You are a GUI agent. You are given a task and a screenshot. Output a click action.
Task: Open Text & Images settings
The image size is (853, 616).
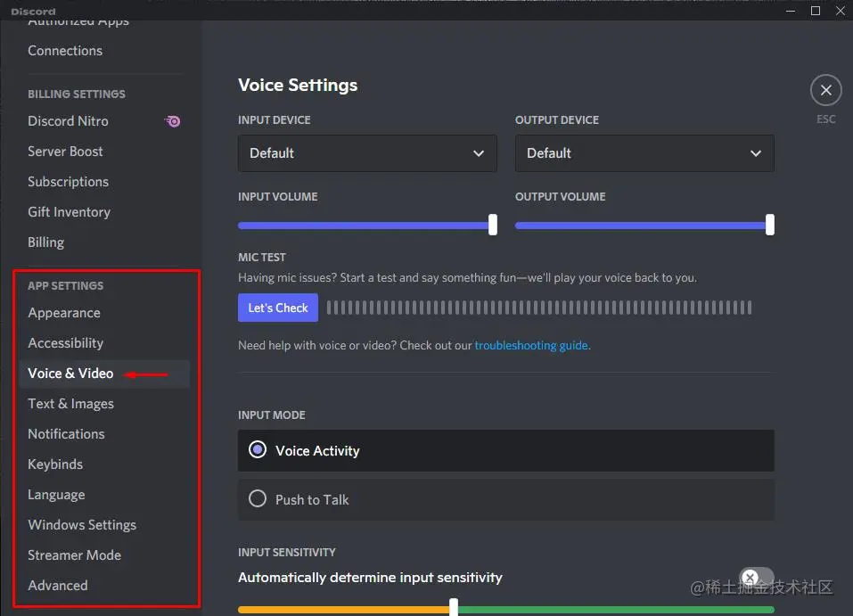(x=70, y=404)
